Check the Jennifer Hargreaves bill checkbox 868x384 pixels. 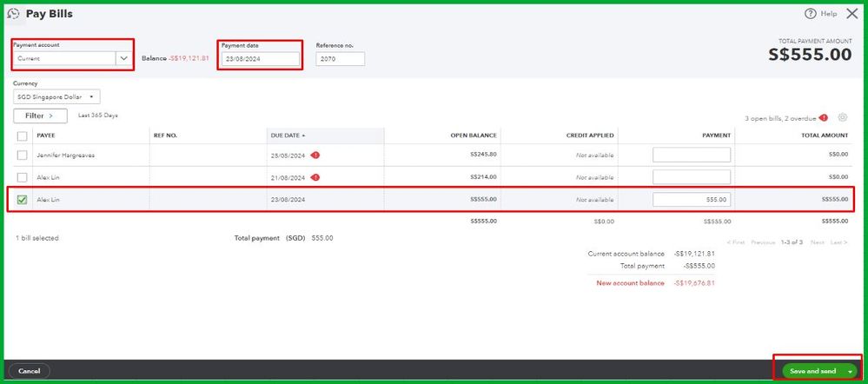(22, 155)
